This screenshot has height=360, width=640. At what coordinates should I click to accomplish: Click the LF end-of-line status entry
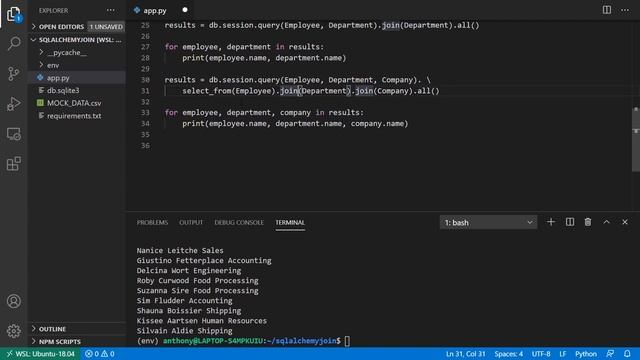[562, 354]
